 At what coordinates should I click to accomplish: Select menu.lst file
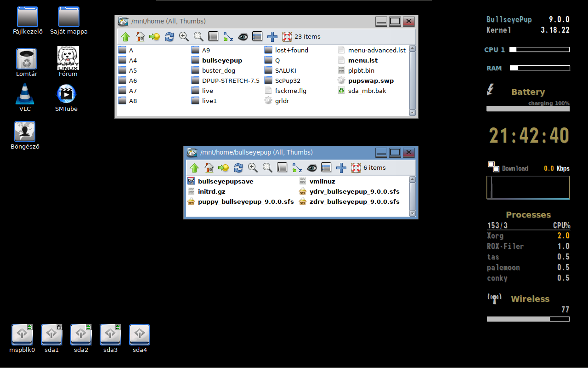click(x=357, y=60)
